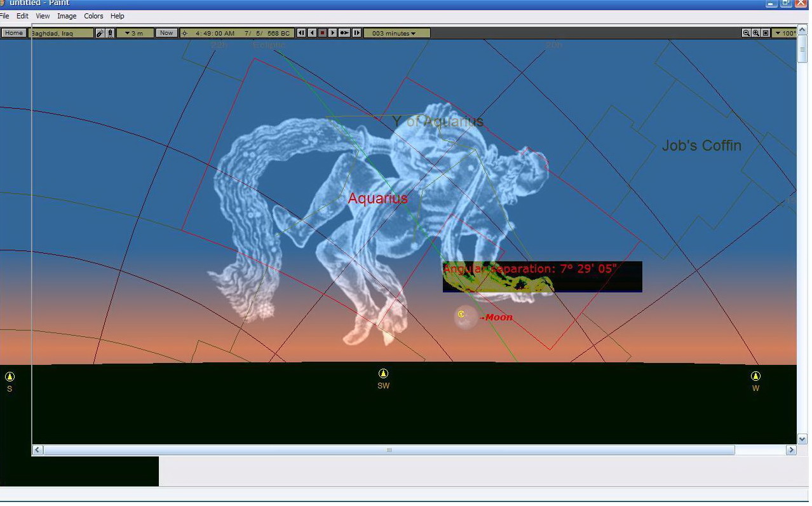Zoom out with the minus magnifier icon

click(x=746, y=33)
